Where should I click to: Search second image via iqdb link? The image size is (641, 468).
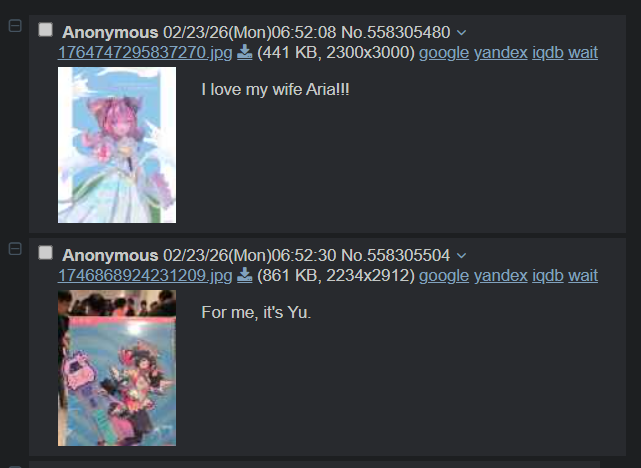click(x=548, y=276)
